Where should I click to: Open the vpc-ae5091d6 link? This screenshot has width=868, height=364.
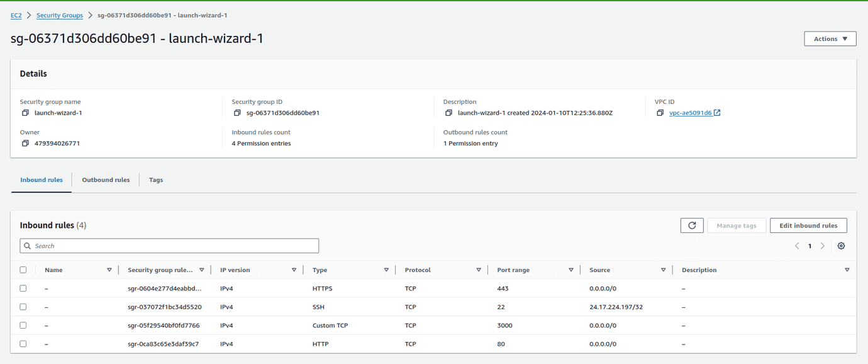(691, 113)
